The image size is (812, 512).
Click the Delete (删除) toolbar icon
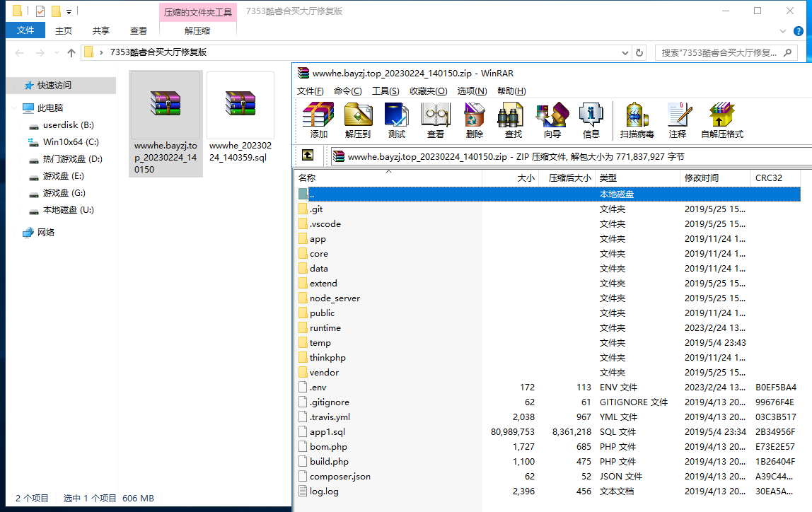tap(475, 119)
